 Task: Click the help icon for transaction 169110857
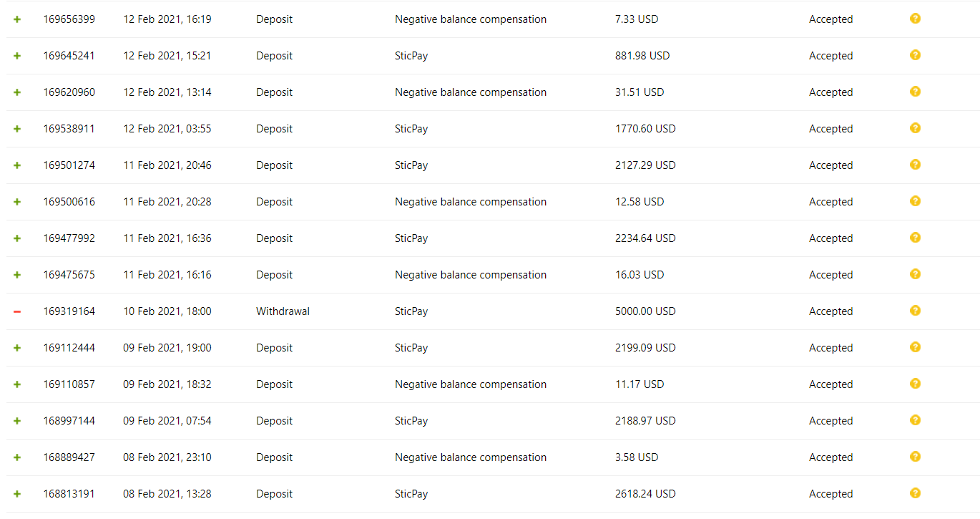(915, 384)
